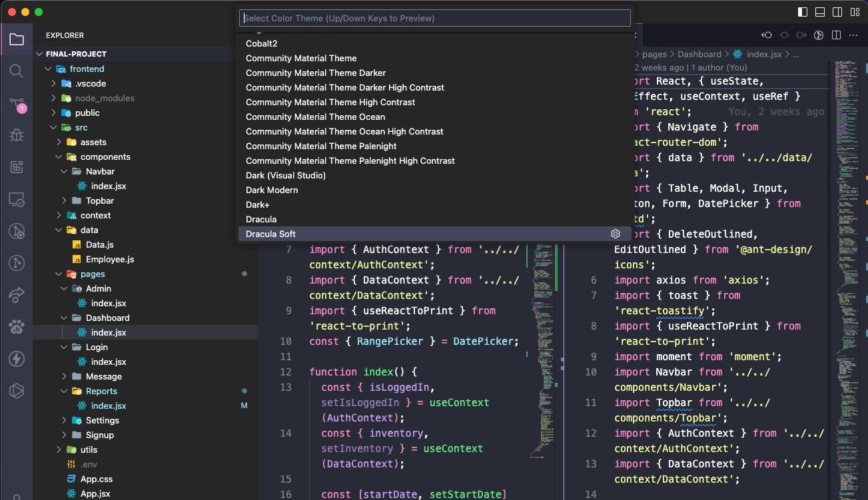
Task: Open the Source Control view showing pending change
Action: [17, 103]
